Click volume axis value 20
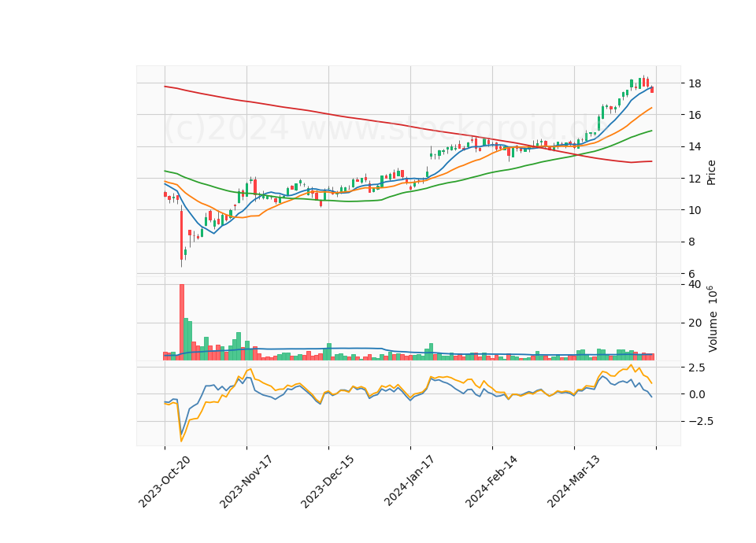Image resolution: width=756 pixels, height=543 pixels. coord(695,323)
